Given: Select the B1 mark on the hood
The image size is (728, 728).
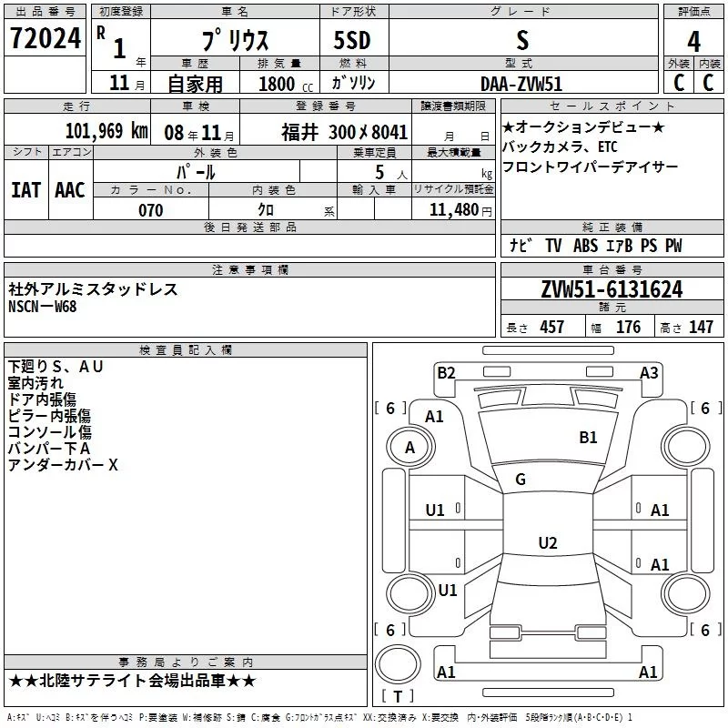Looking at the screenshot, I should coord(588,438).
